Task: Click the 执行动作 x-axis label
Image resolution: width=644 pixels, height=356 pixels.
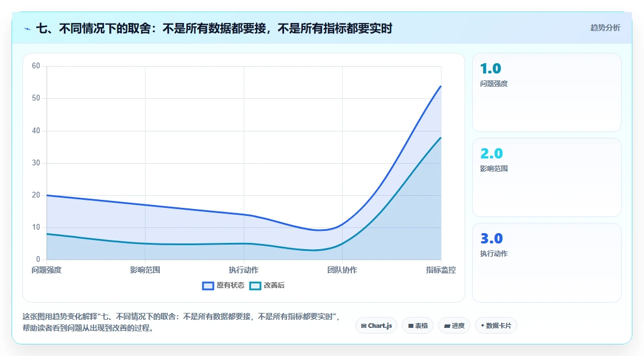Action: [x=244, y=270]
